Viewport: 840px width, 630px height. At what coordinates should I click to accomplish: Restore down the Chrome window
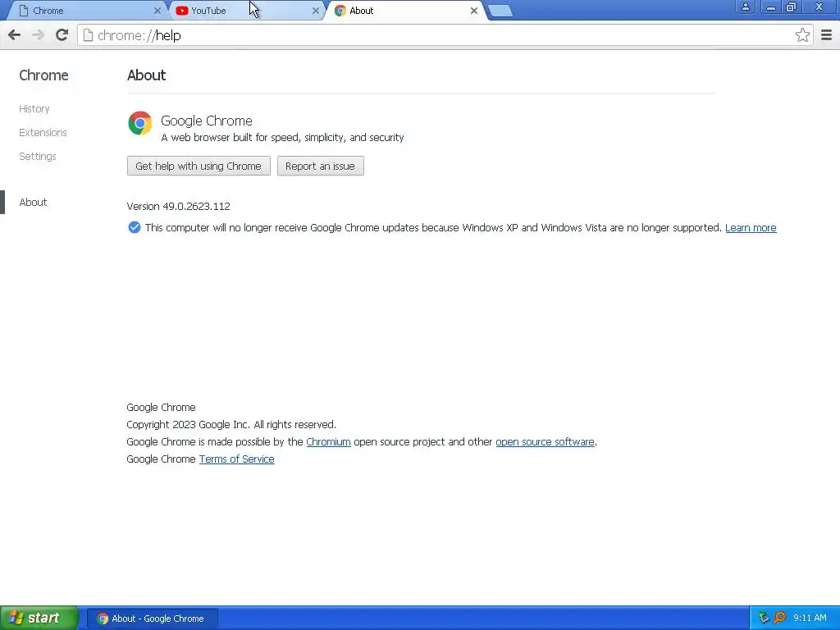click(792, 7)
